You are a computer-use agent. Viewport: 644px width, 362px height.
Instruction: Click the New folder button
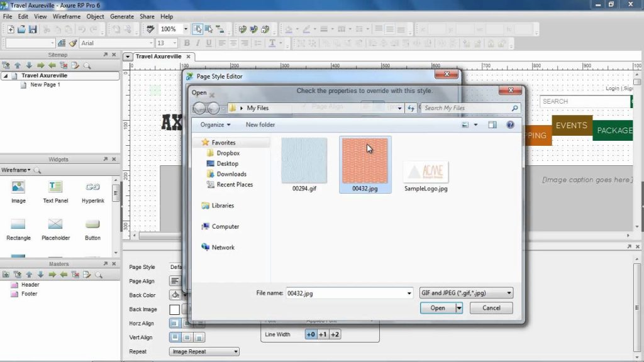[260, 125]
